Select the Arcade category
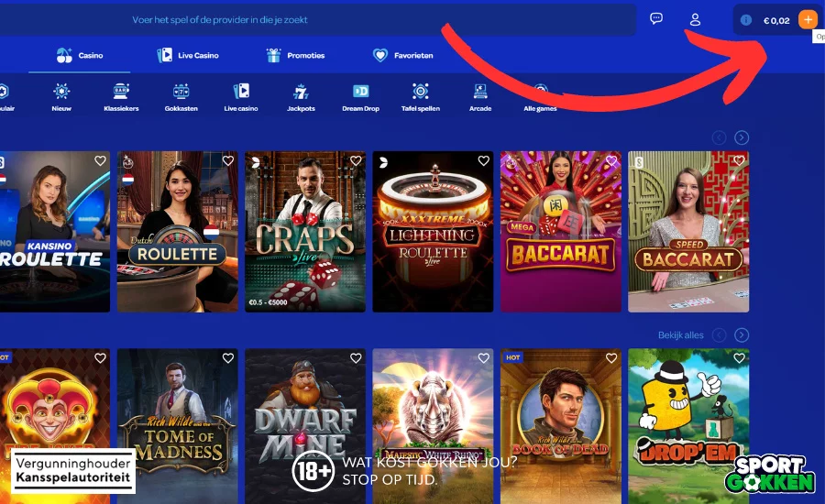 pos(480,97)
